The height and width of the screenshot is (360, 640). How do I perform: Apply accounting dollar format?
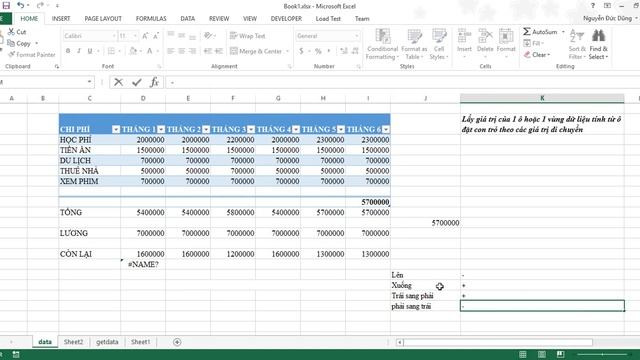click(x=301, y=51)
